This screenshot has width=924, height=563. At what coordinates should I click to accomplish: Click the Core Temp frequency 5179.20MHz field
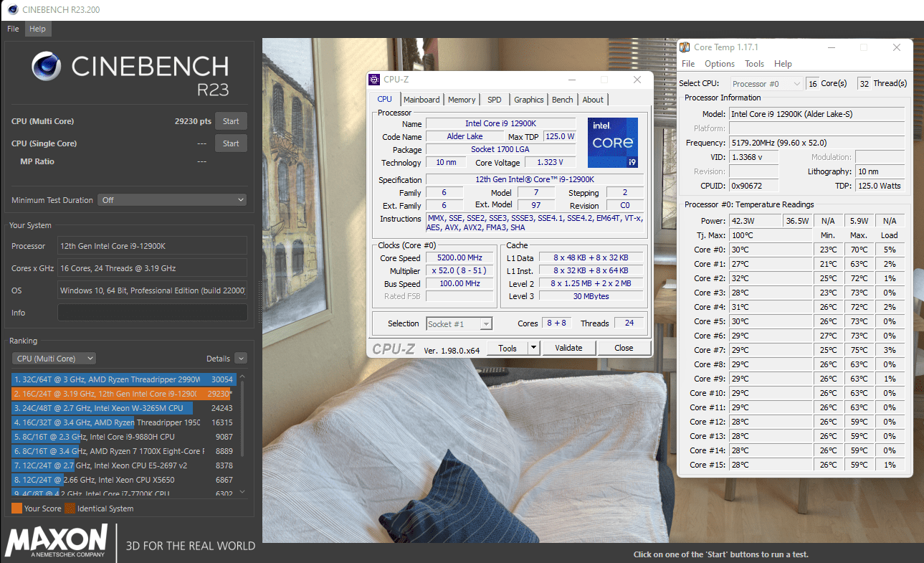point(816,143)
